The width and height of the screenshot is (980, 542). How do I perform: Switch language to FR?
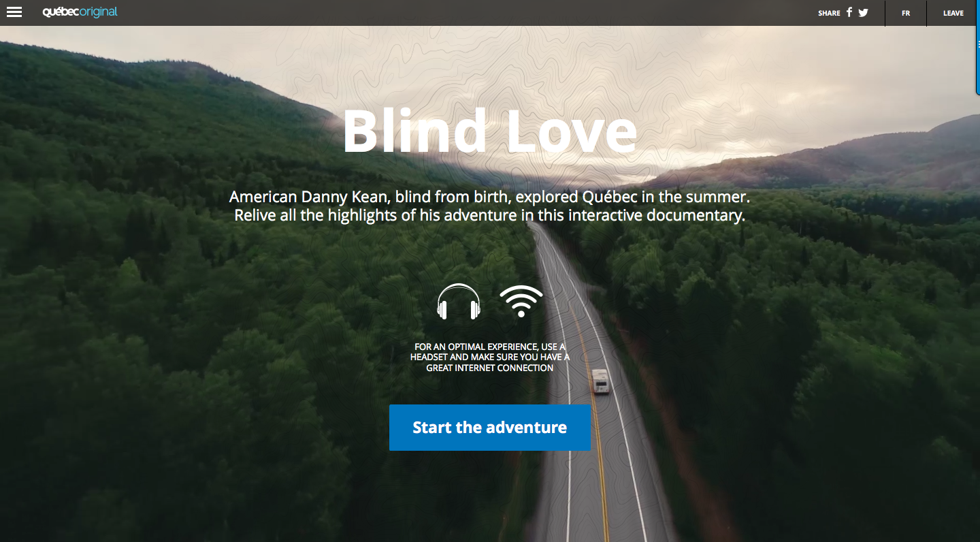tap(906, 13)
